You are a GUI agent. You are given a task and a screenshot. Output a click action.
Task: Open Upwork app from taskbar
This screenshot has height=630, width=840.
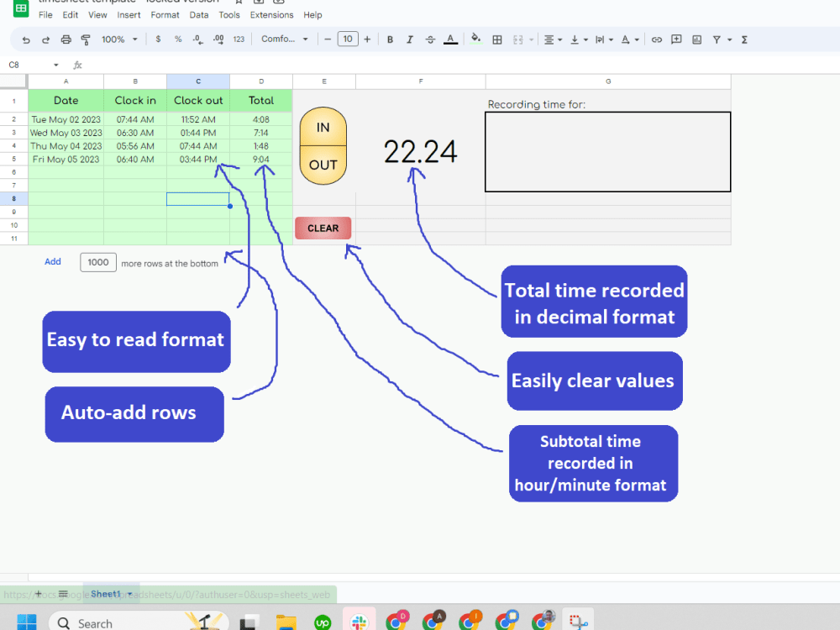coord(323,622)
